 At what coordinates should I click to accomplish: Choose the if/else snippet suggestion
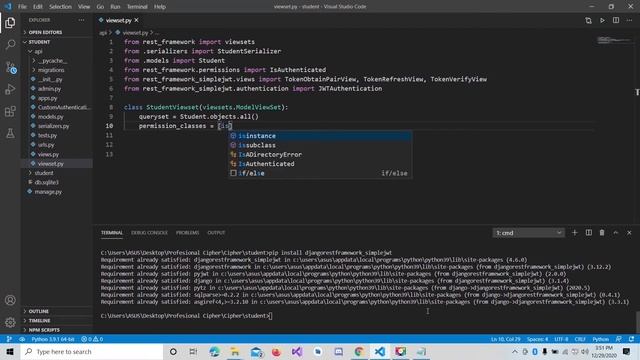[320, 173]
